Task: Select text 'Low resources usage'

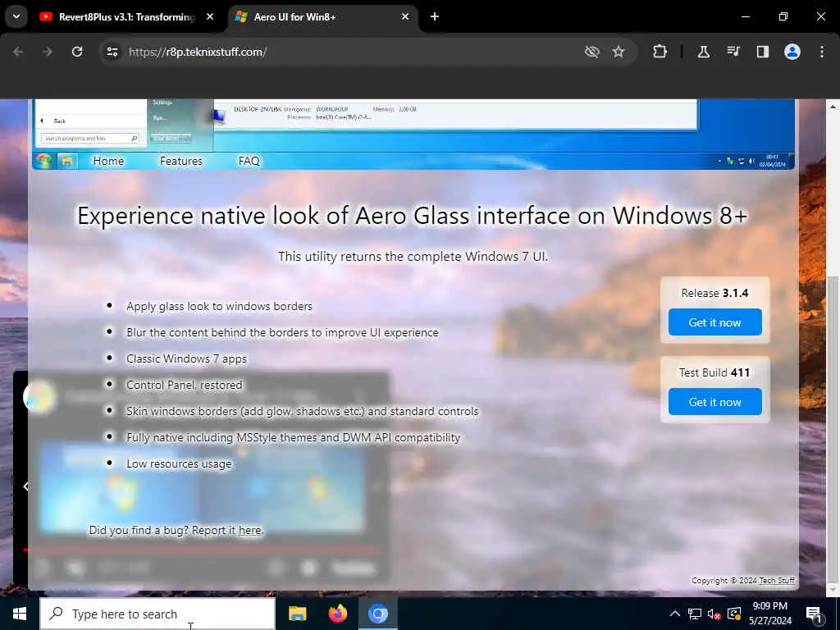Action: click(179, 463)
